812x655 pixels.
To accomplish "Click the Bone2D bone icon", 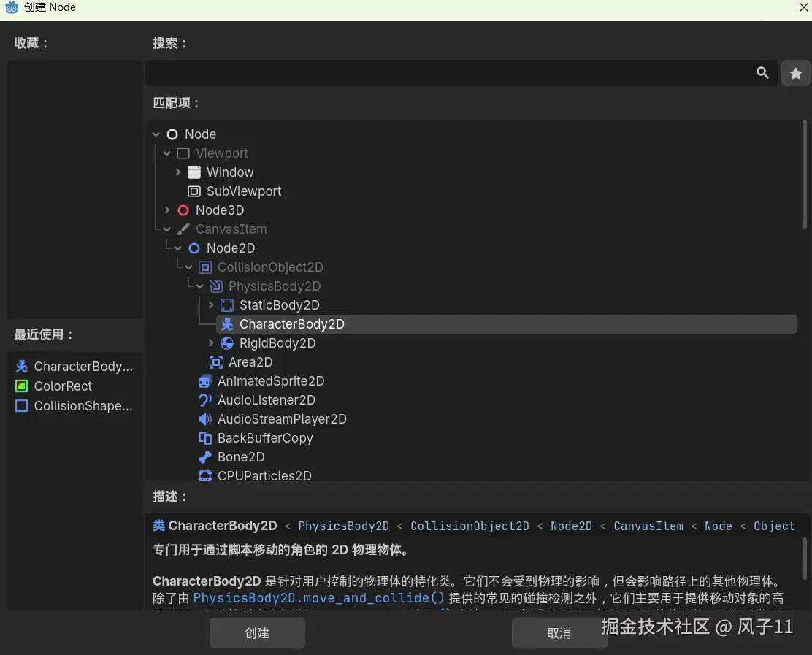I will pyautogui.click(x=205, y=456).
